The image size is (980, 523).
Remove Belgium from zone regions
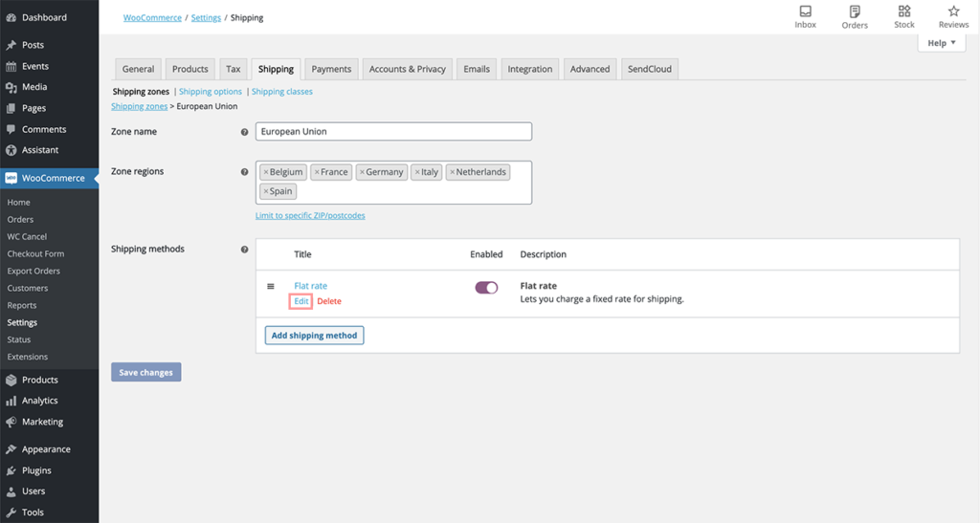pyautogui.click(x=266, y=172)
